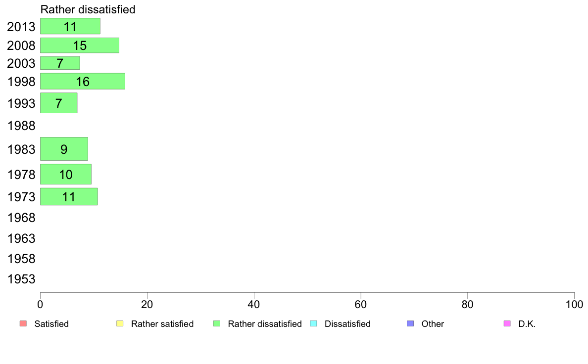This screenshot has width=588, height=364.
Task: Click the 1953 year axis label
Action: pyautogui.click(x=21, y=279)
